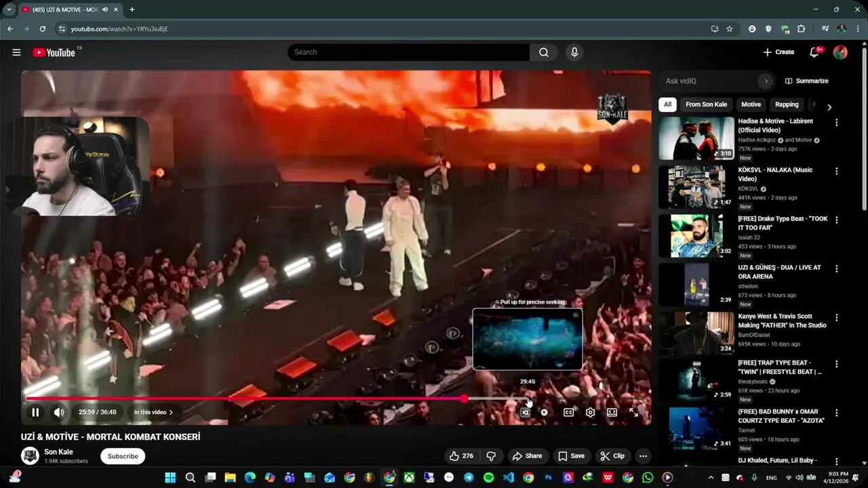The height and width of the screenshot is (488, 868).
Task: Reload the page
Action: (x=43, y=29)
